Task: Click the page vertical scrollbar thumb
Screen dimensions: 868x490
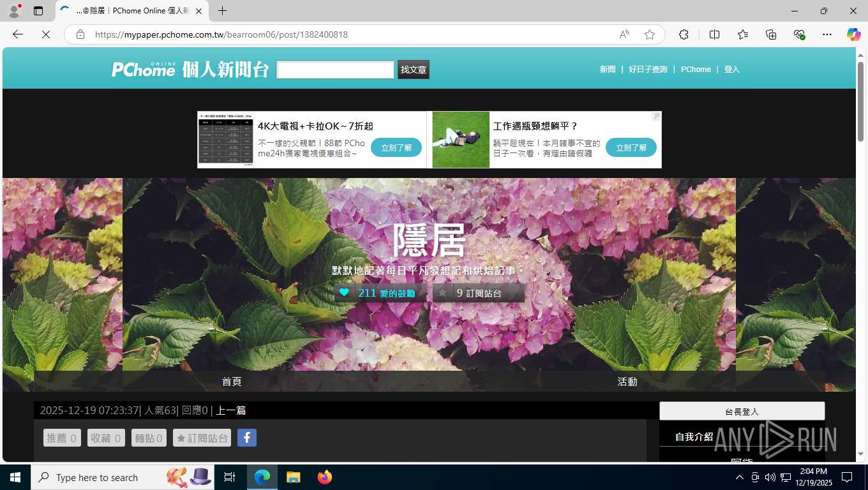Action: coord(860,102)
